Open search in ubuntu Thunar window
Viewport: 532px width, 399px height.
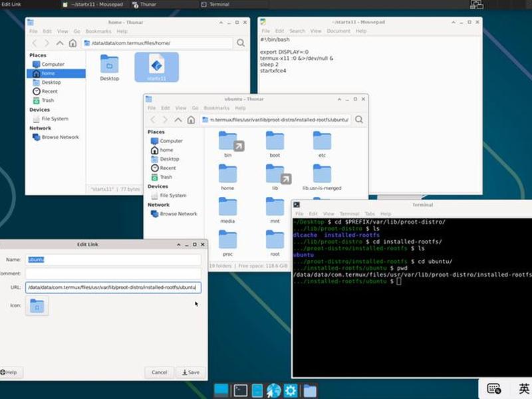click(x=359, y=120)
